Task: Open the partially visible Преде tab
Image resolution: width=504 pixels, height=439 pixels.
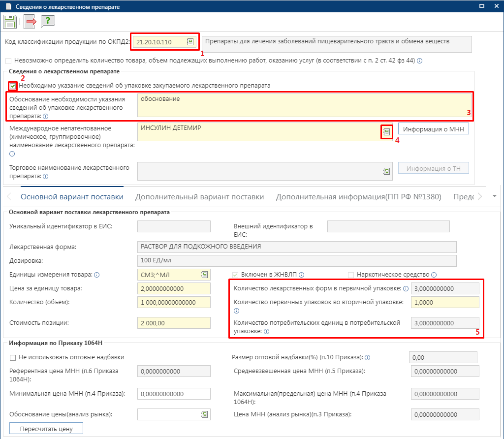Action: [464, 197]
